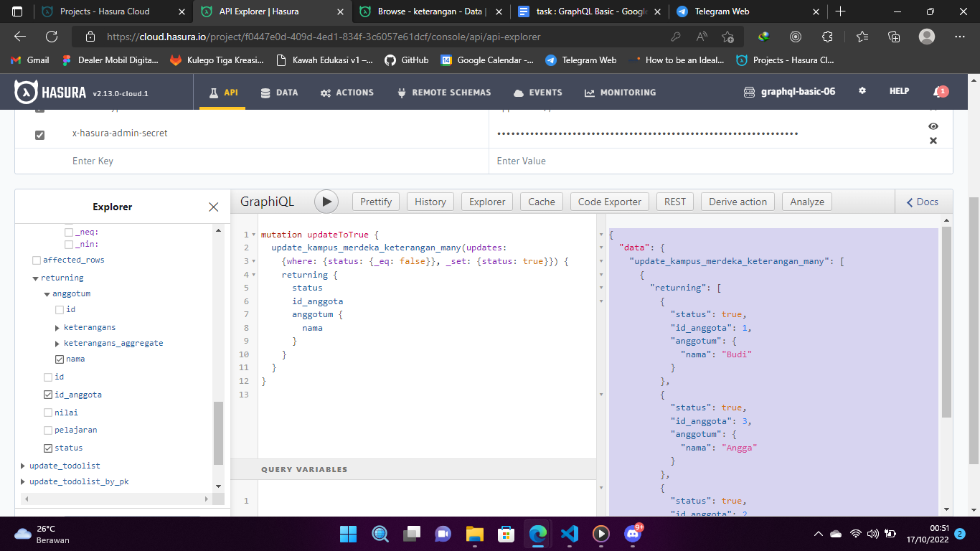The image size is (980, 551).
Task: Remove the admin secret header via X icon
Action: pyautogui.click(x=933, y=141)
